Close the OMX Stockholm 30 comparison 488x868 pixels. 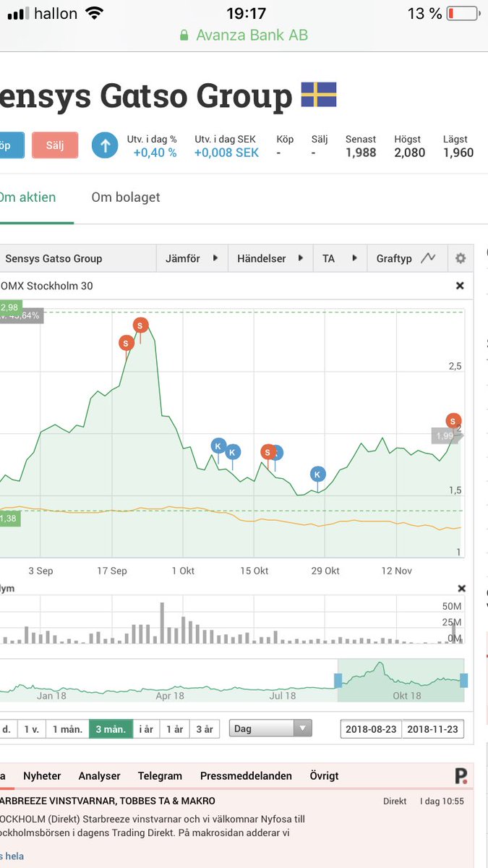[x=460, y=286]
